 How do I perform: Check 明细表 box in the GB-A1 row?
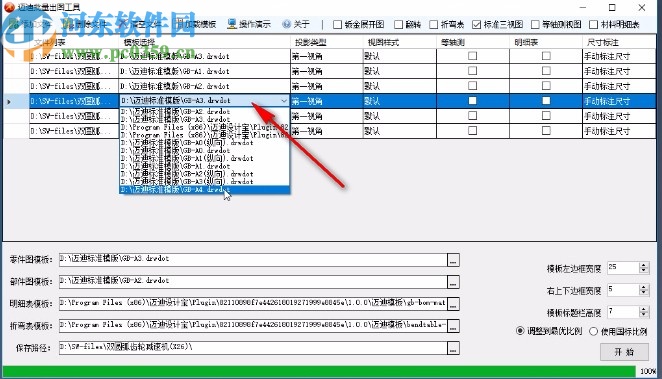click(x=546, y=70)
